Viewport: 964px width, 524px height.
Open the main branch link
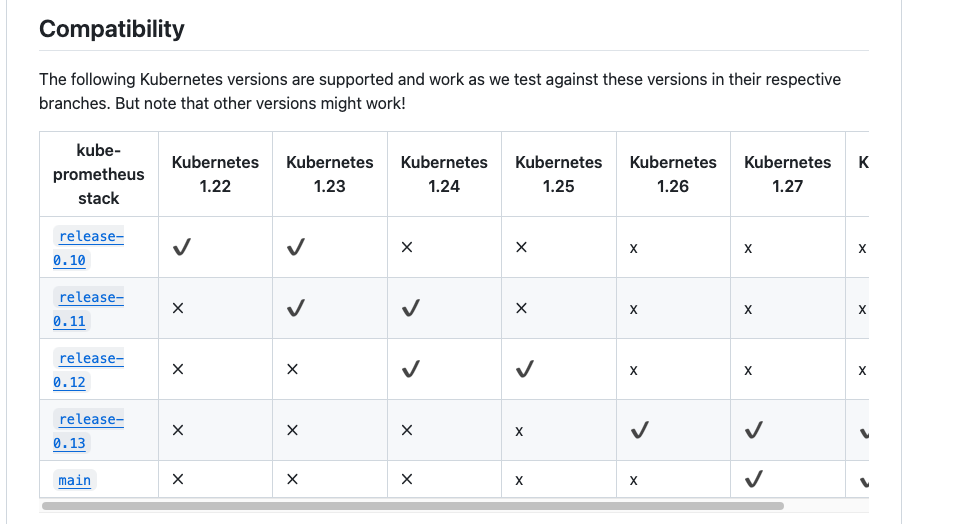click(74, 480)
